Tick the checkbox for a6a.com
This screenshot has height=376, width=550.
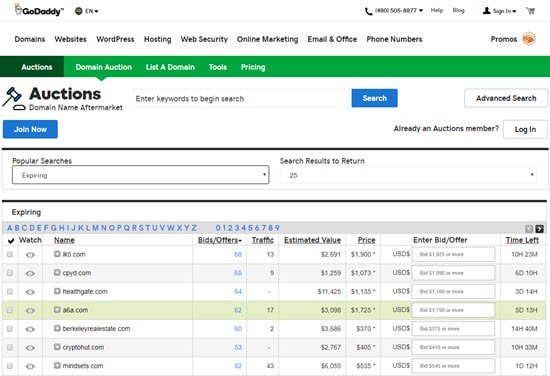click(10, 310)
